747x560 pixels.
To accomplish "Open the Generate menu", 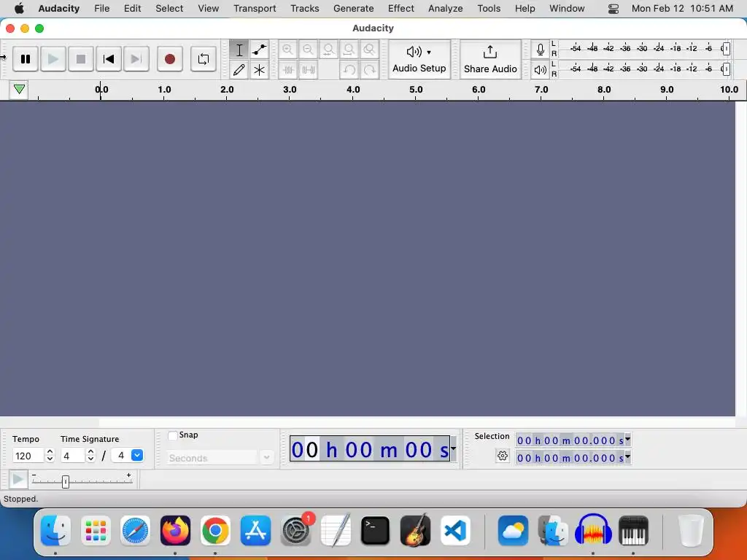I will [354, 9].
